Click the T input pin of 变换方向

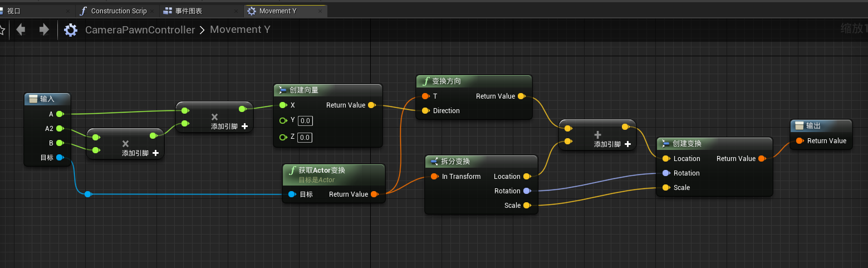(425, 96)
